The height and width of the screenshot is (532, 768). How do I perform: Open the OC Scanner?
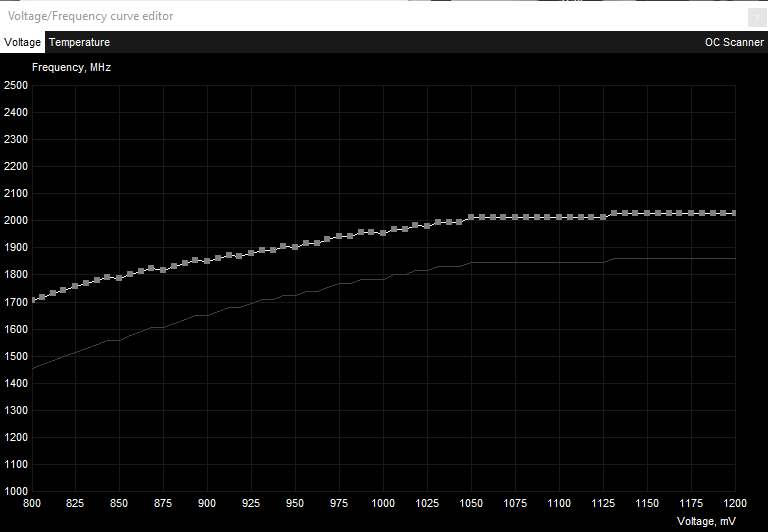click(x=734, y=42)
